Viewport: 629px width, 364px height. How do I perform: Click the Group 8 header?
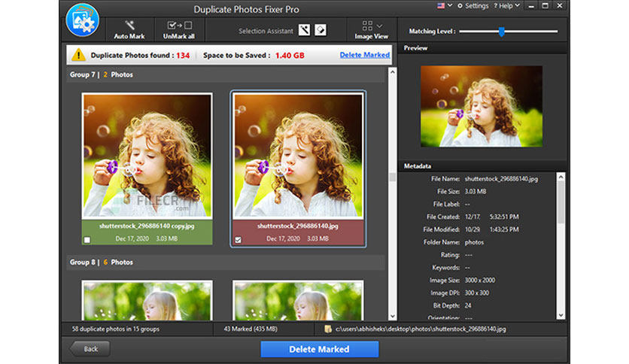[x=226, y=262]
